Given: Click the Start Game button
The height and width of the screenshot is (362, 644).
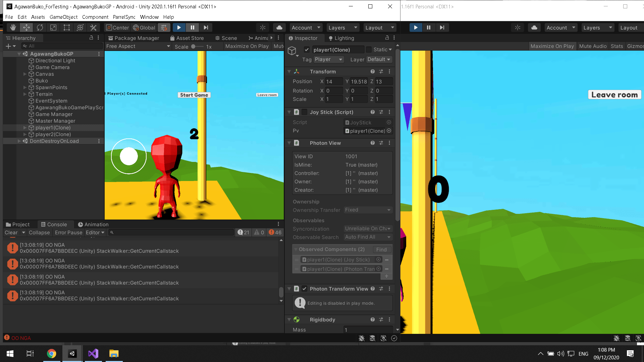Looking at the screenshot, I should click(194, 95).
